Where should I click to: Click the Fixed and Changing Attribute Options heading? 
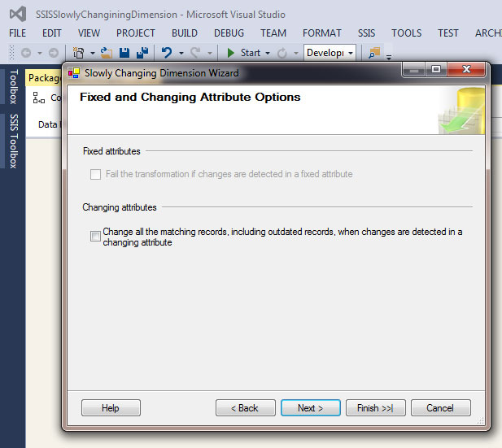pos(190,97)
